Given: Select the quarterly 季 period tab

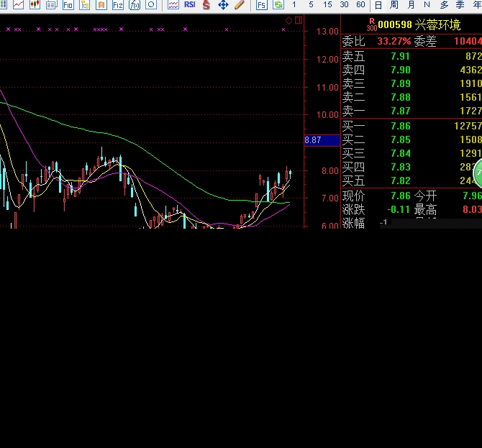Looking at the screenshot, I should [460, 4].
